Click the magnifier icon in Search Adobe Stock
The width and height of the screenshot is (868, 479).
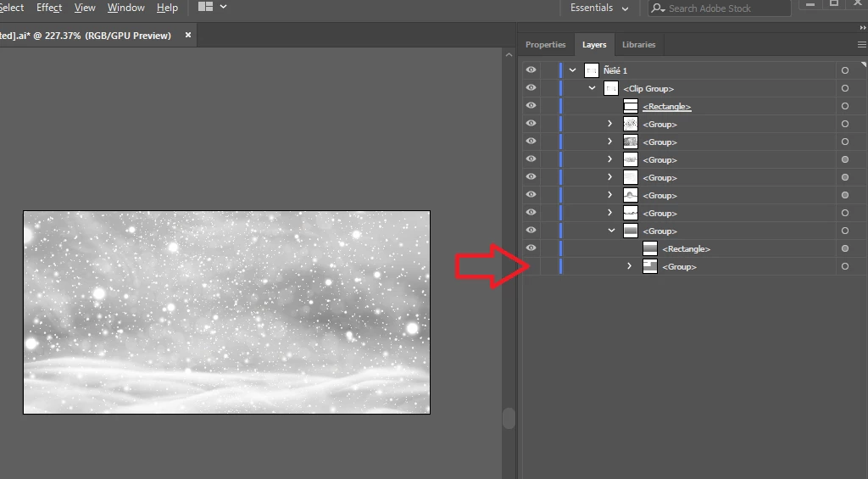point(658,8)
